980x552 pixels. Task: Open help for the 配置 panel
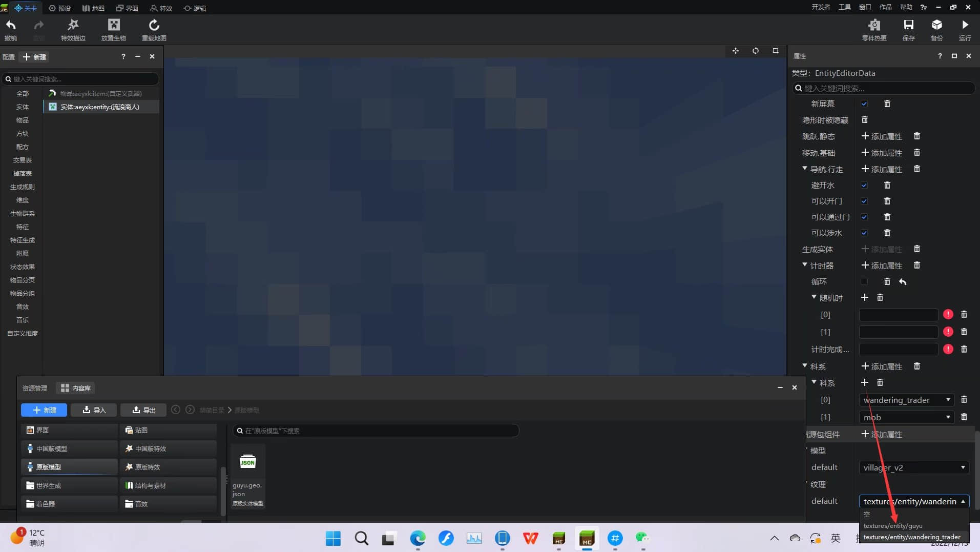[x=123, y=56]
